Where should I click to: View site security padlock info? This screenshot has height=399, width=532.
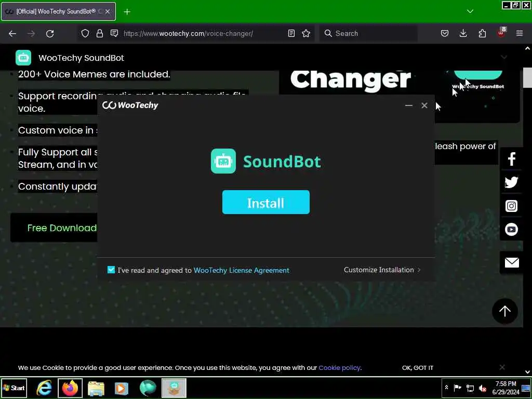tap(99, 33)
